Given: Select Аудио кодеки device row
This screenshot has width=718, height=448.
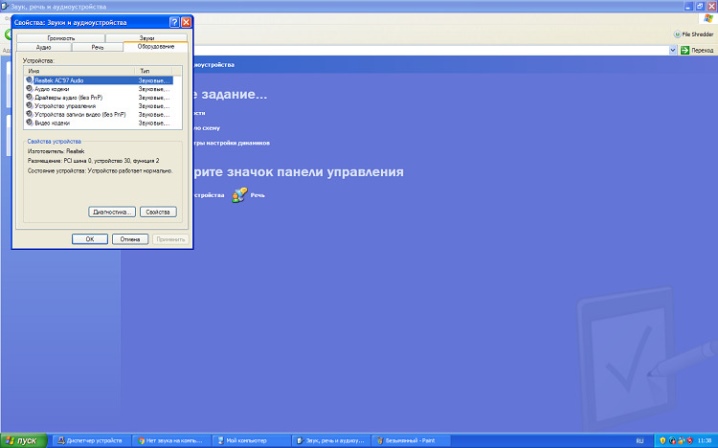Looking at the screenshot, I should tap(99, 89).
